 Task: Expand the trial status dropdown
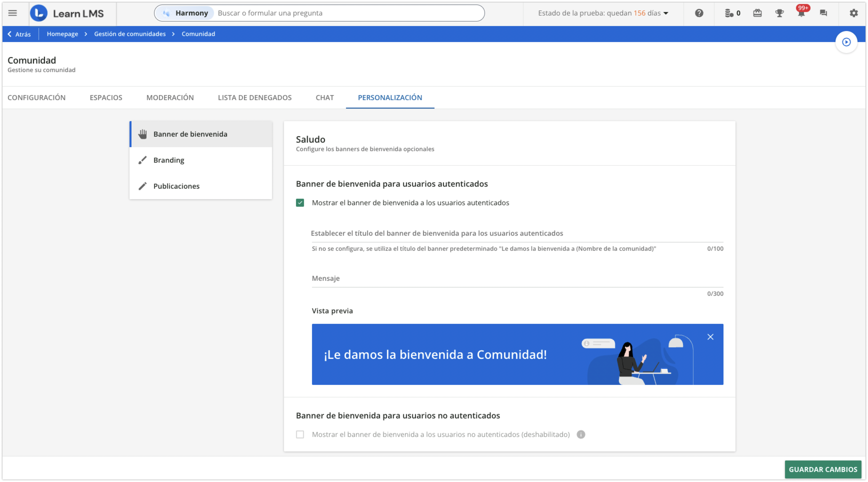(665, 13)
